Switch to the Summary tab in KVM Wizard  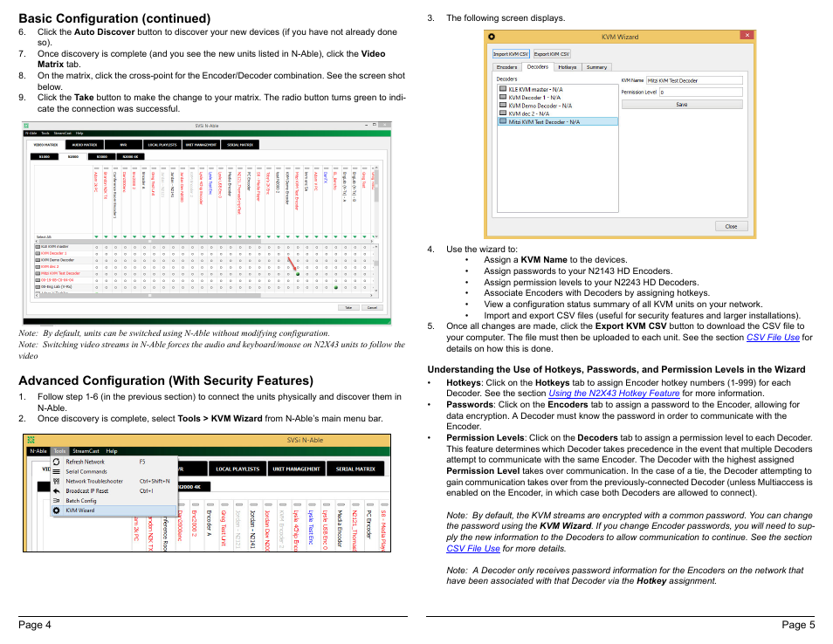tap(596, 67)
